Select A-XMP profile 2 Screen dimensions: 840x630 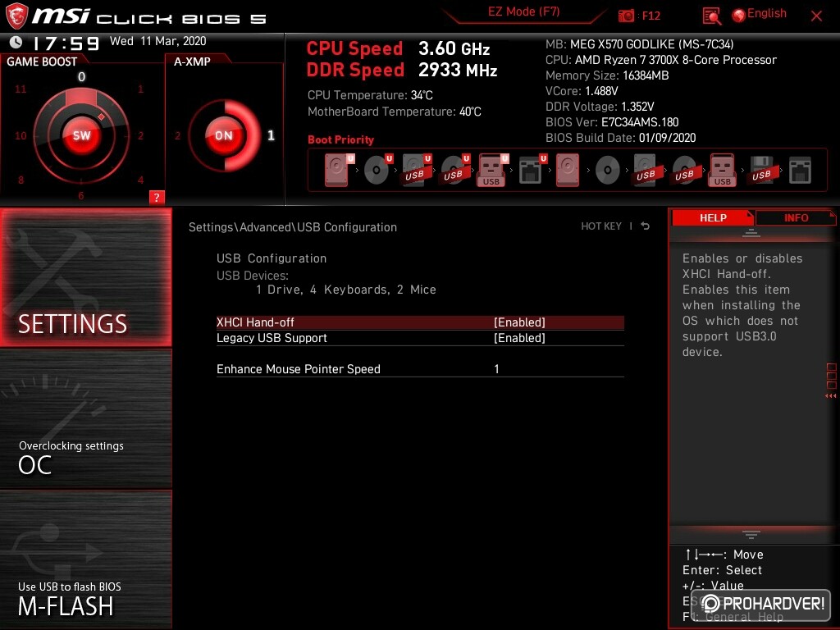[177, 135]
